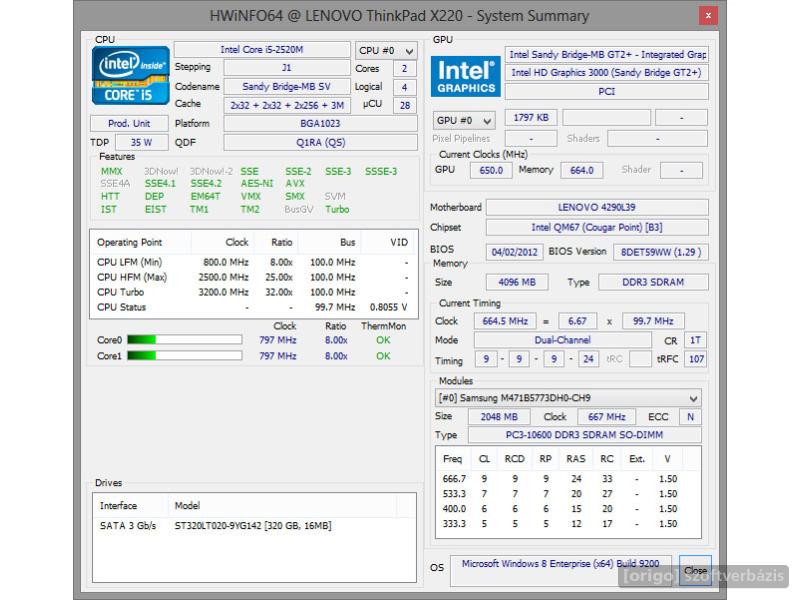
Task: Click the module size 2048 MB field
Action: pyautogui.click(x=499, y=417)
